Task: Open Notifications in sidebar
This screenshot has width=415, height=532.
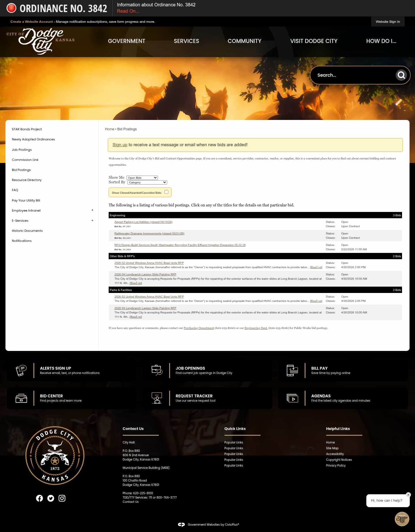Action: tap(22, 241)
